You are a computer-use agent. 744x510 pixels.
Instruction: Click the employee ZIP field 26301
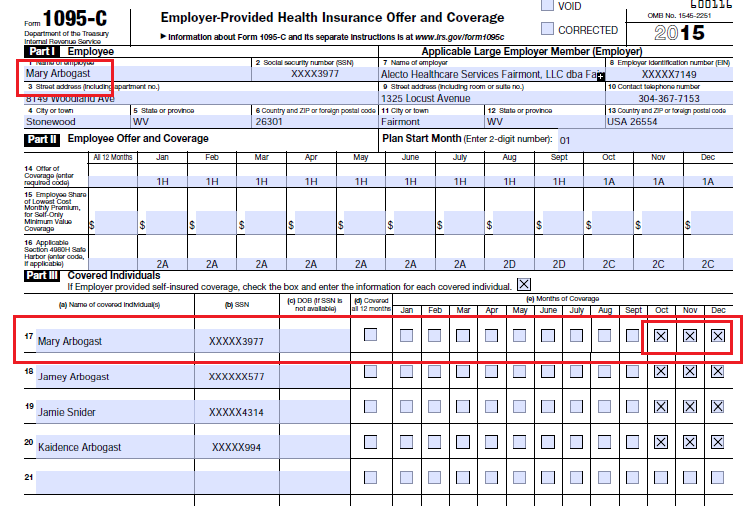point(315,121)
